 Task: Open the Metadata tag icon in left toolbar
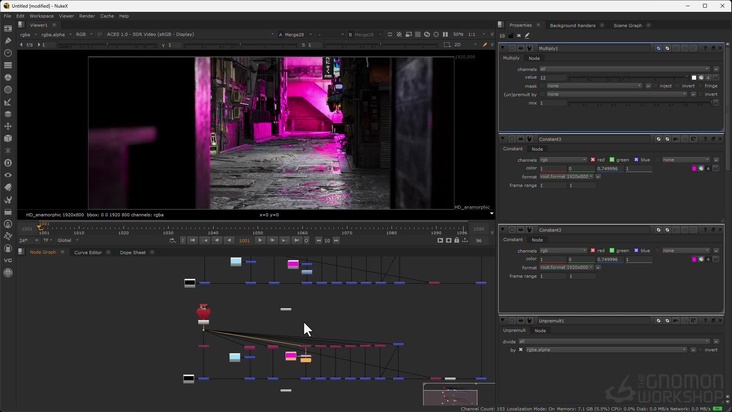tap(8, 187)
